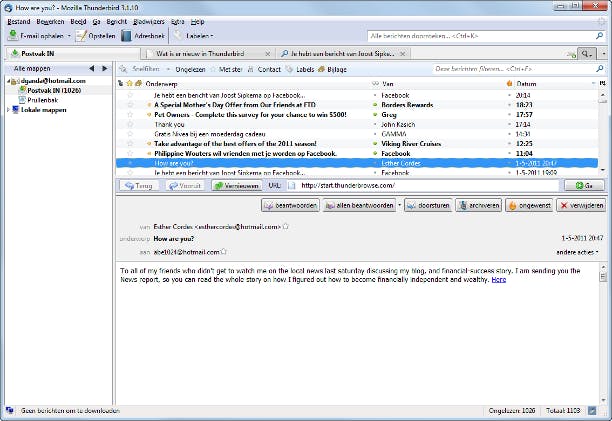612x421 pixels.
Task: Mark message as ongewenst junk
Action: 529,205
